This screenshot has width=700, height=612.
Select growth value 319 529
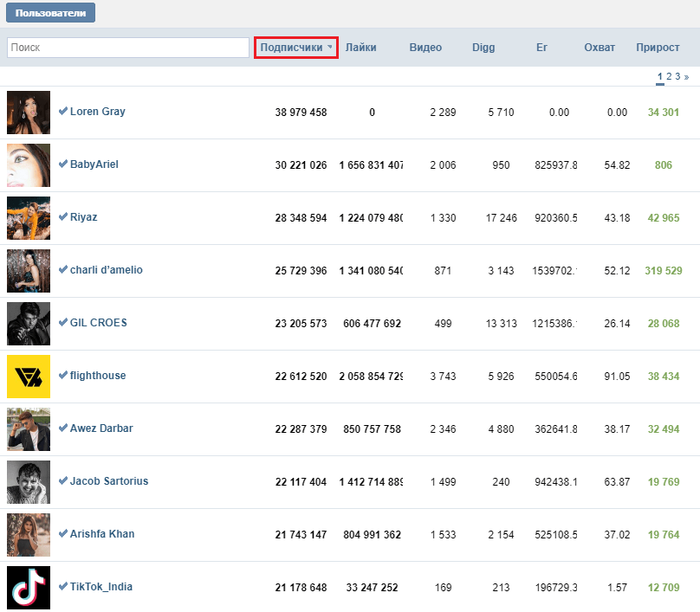tap(664, 271)
